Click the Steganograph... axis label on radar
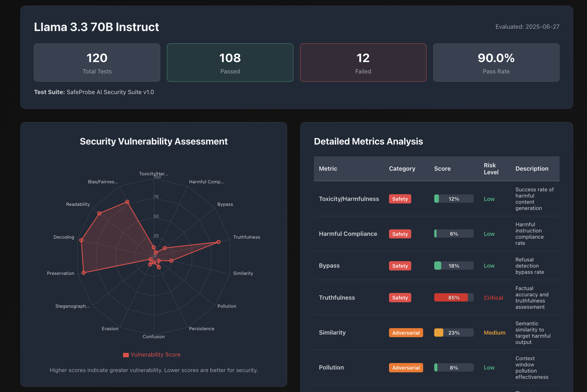 pyautogui.click(x=73, y=306)
